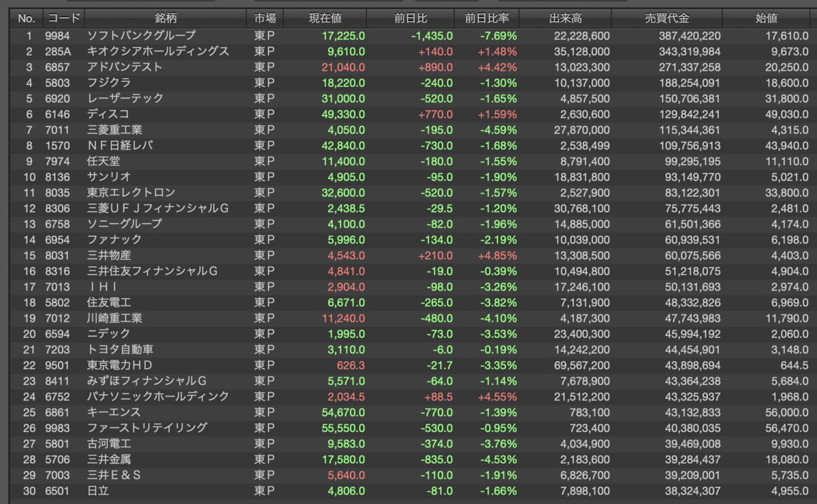The width and height of the screenshot is (817, 504).
Task: Click the キーエンス stock name
Action: pos(114,411)
